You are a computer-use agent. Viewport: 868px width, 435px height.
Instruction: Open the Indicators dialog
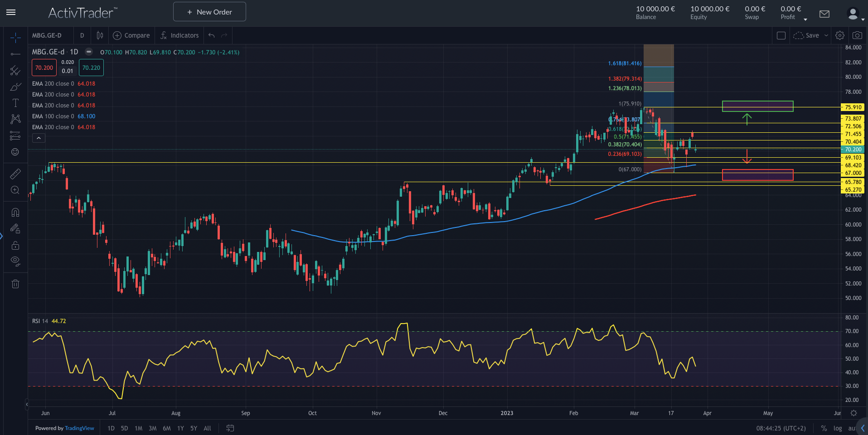point(179,35)
